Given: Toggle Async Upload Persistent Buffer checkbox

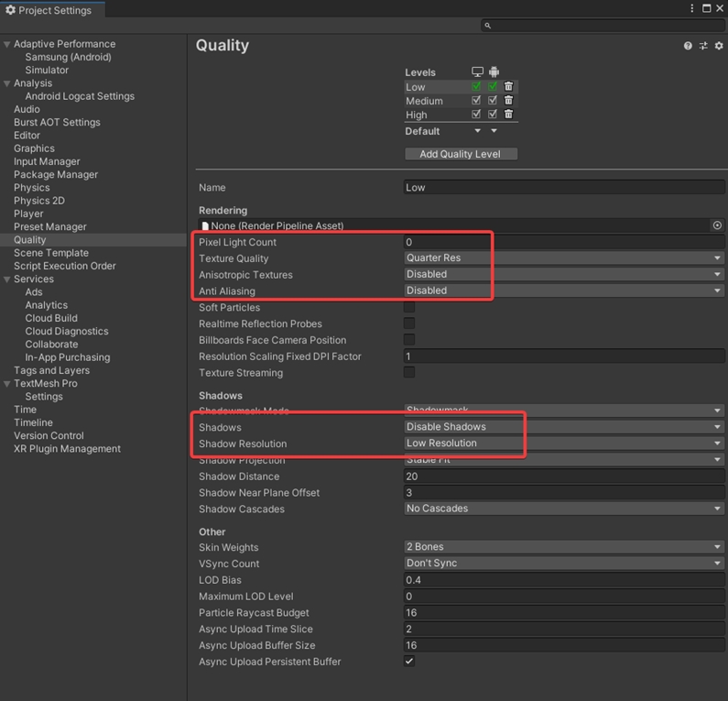Looking at the screenshot, I should (x=409, y=662).
